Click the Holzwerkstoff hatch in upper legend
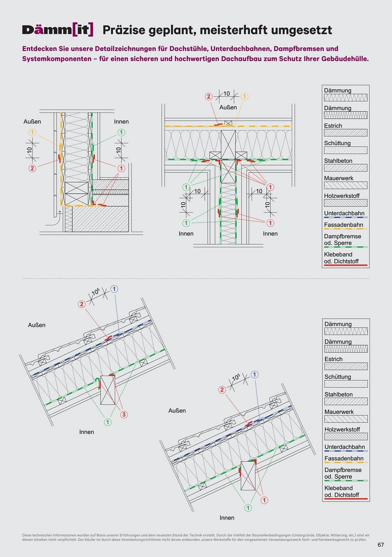 click(346, 203)
